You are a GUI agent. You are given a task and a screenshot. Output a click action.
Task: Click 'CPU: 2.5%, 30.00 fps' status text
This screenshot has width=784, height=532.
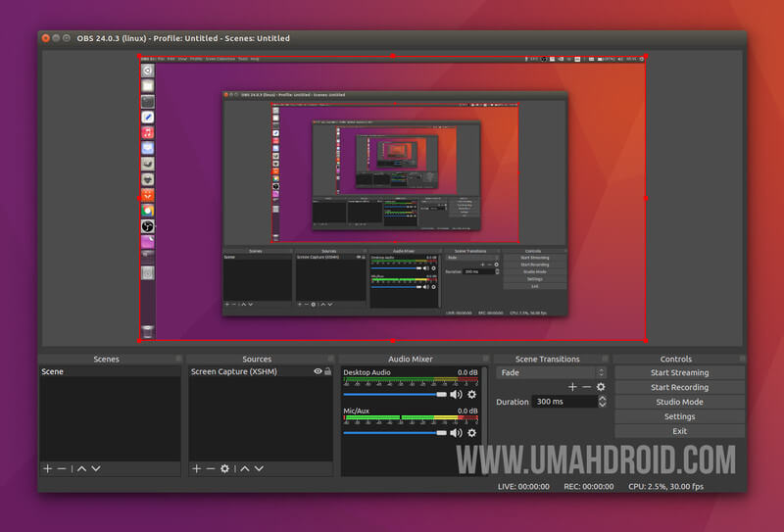pyautogui.click(x=666, y=486)
